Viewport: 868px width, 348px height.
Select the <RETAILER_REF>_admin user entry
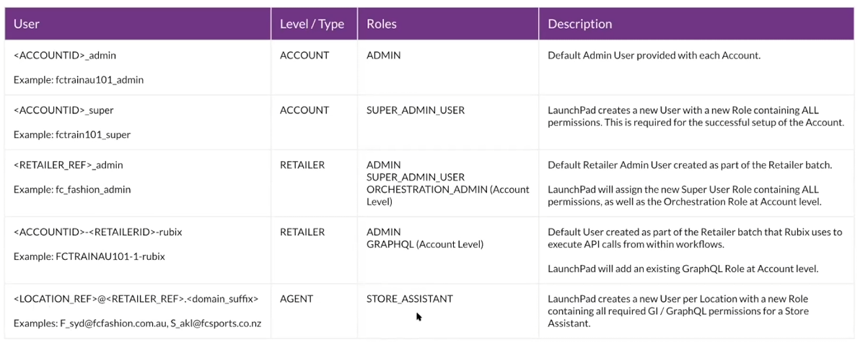(x=69, y=165)
